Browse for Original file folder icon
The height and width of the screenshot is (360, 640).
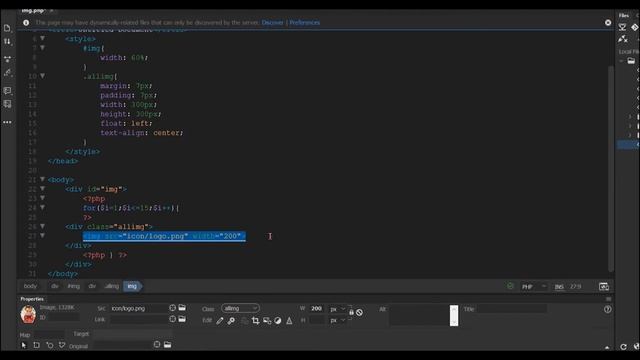point(167,344)
